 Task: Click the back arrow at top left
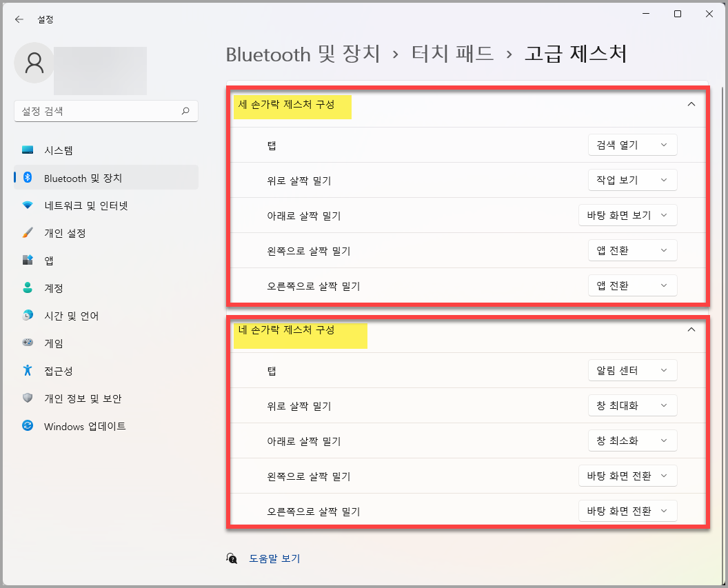click(x=19, y=19)
